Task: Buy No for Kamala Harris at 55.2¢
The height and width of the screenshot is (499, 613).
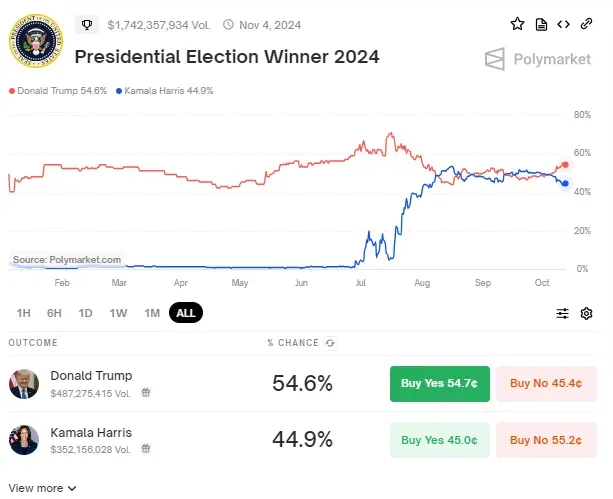Action: [x=546, y=440]
